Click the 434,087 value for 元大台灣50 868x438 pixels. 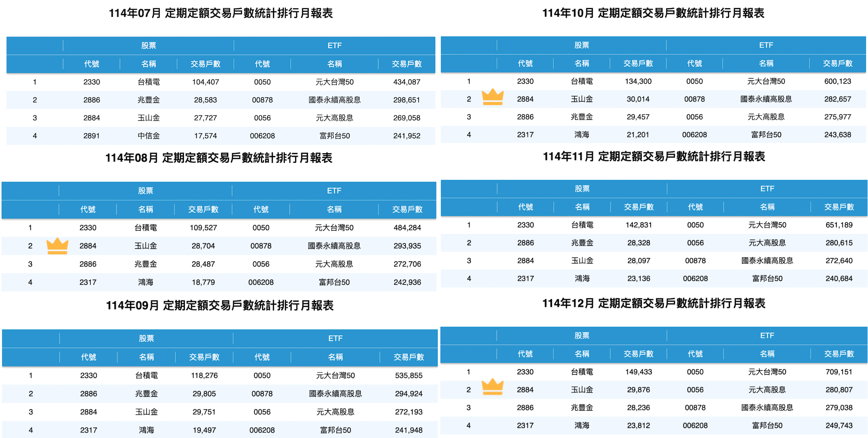click(407, 82)
